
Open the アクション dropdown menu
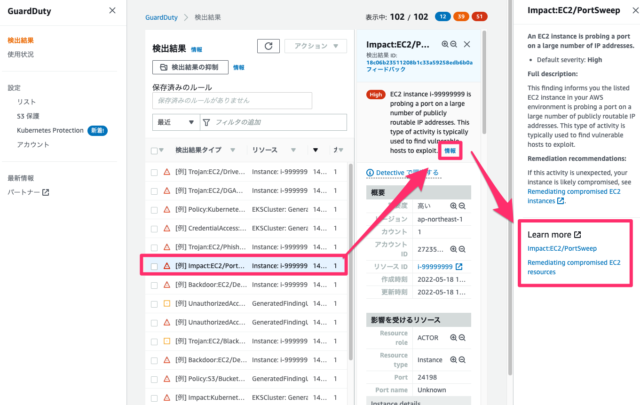316,46
